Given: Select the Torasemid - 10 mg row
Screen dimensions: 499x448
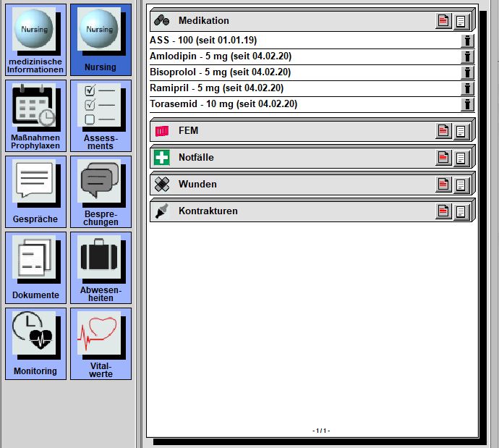Looking at the screenshot, I should [312, 104].
